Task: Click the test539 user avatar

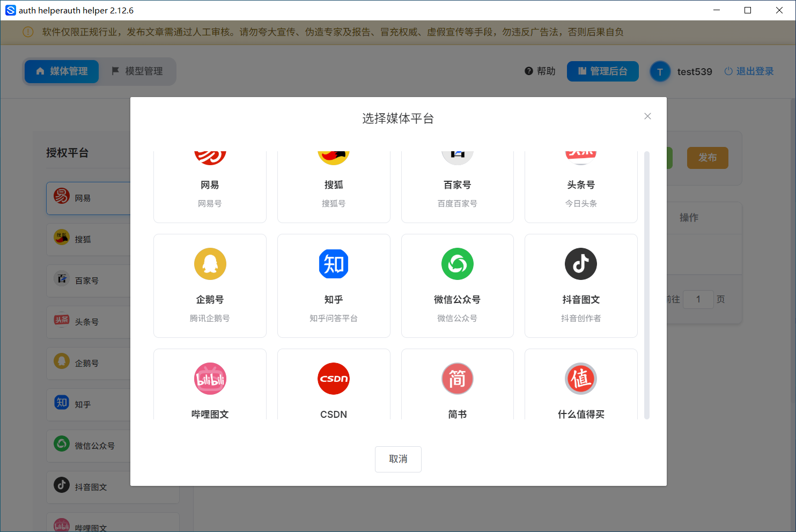Action: click(660, 71)
